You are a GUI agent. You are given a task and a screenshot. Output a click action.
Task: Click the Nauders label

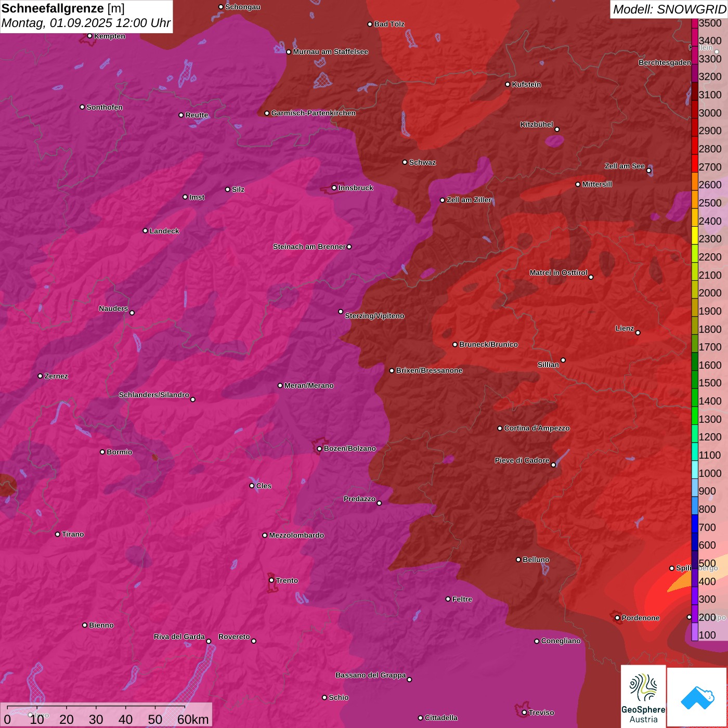113,308
